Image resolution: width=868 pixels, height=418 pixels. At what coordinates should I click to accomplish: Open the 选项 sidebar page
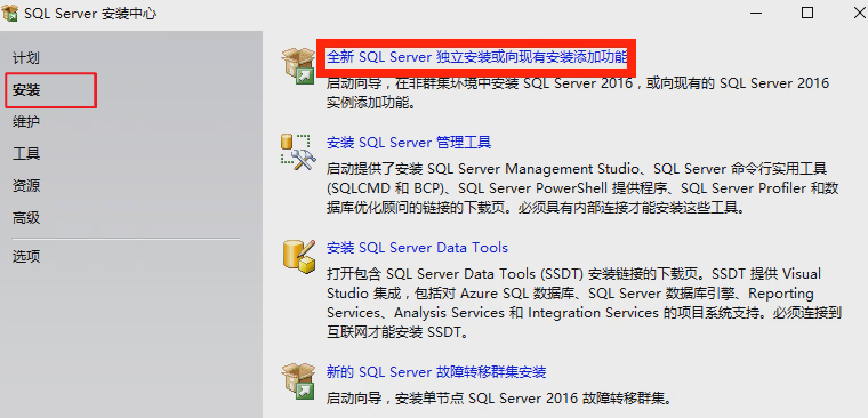(26, 256)
